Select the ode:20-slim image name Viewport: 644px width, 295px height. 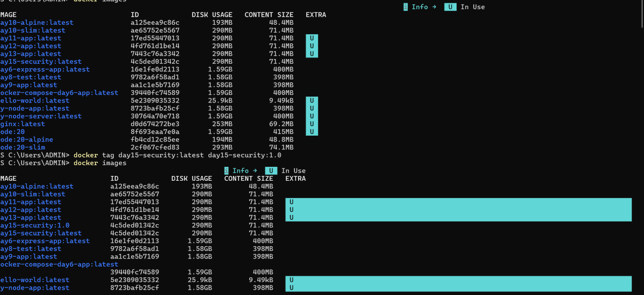(x=23, y=147)
